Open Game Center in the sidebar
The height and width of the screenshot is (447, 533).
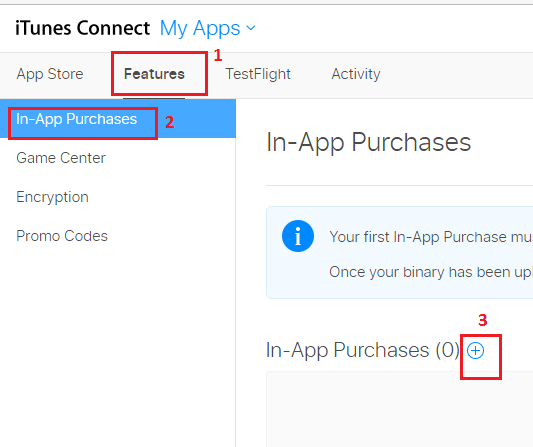pos(61,158)
